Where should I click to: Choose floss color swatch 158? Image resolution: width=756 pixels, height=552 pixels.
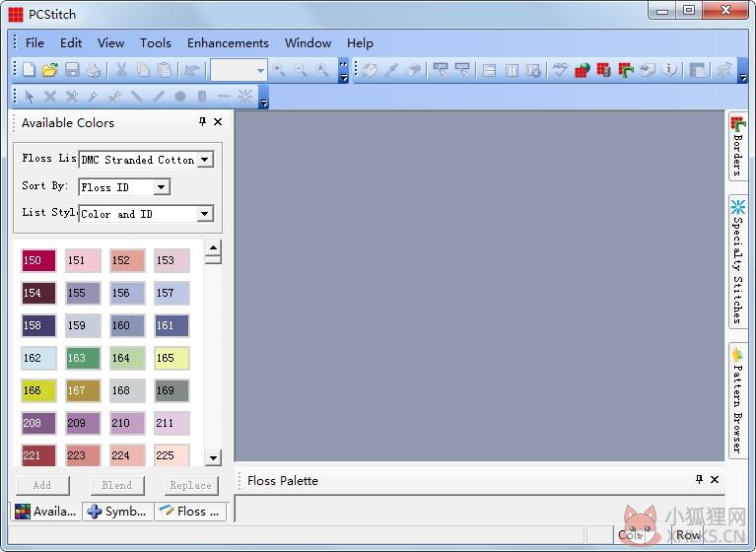38,325
